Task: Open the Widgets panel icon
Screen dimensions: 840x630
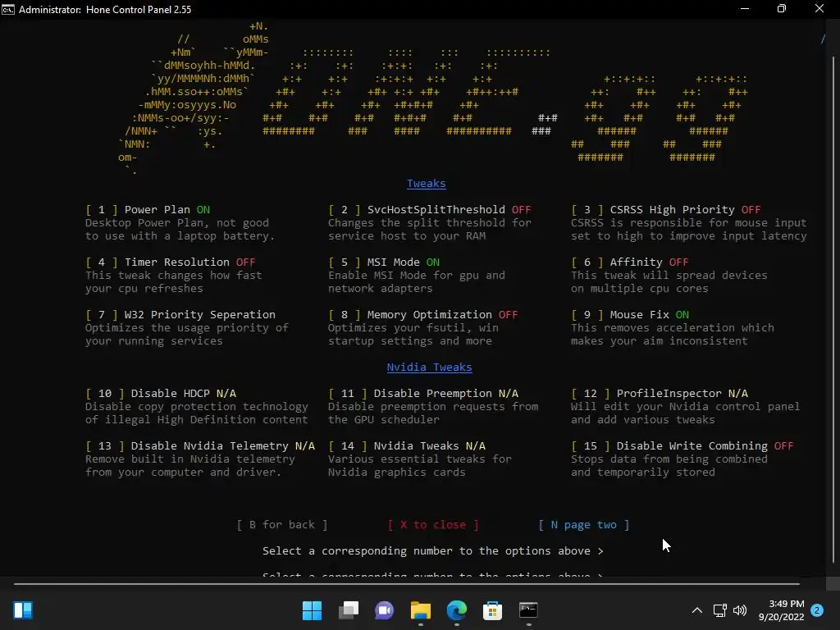Action: coord(23,610)
